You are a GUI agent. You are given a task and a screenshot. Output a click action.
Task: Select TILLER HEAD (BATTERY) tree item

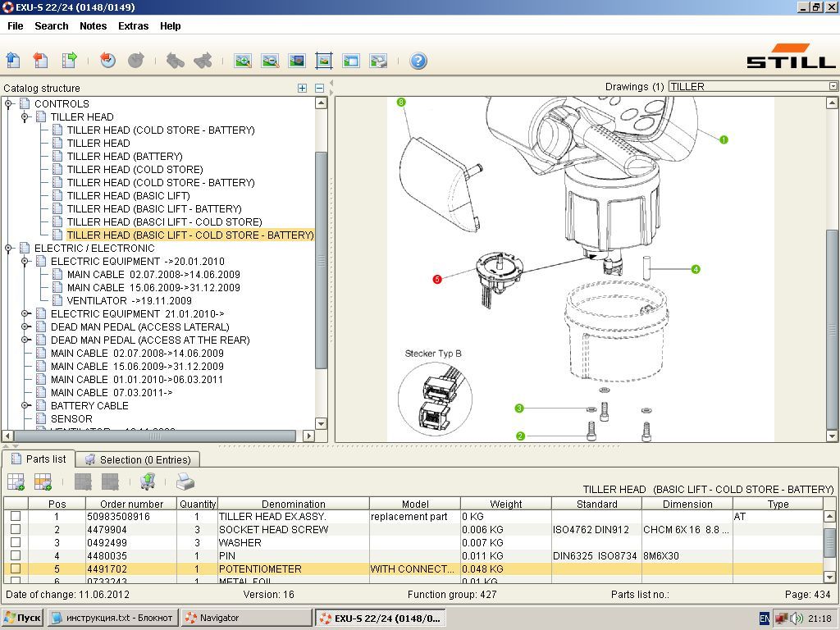coord(125,157)
